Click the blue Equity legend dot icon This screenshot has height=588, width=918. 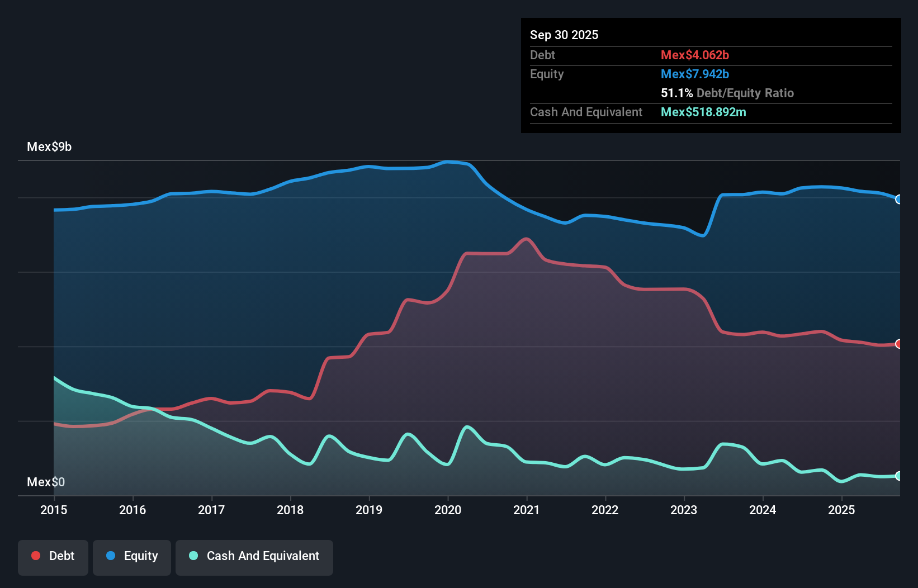point(110,556)
